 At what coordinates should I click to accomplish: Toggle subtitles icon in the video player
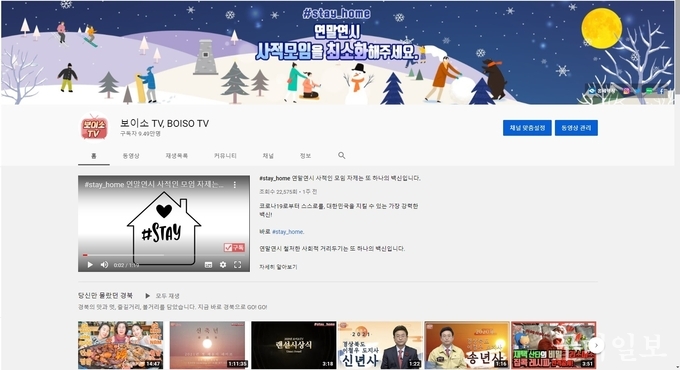(x=209, y=265)
